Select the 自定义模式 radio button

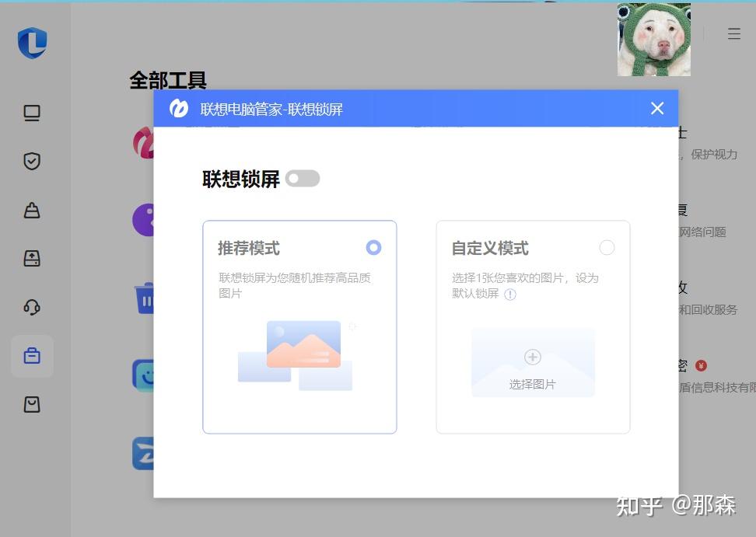(607, 247)
